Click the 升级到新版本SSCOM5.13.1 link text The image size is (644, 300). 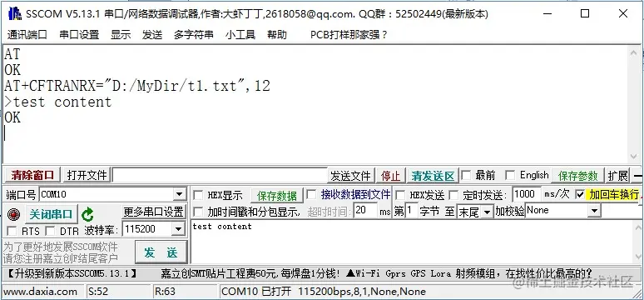[x=72, y=273]
